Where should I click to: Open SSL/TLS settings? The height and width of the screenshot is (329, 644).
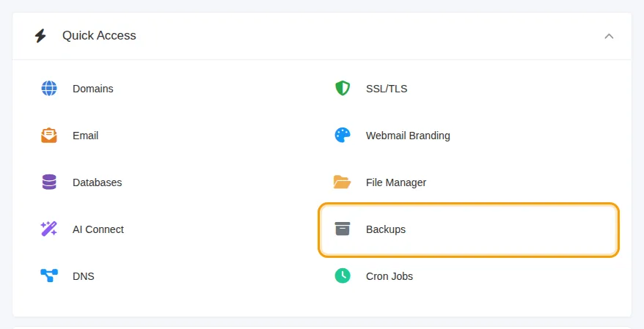click(x=387, y=89)
